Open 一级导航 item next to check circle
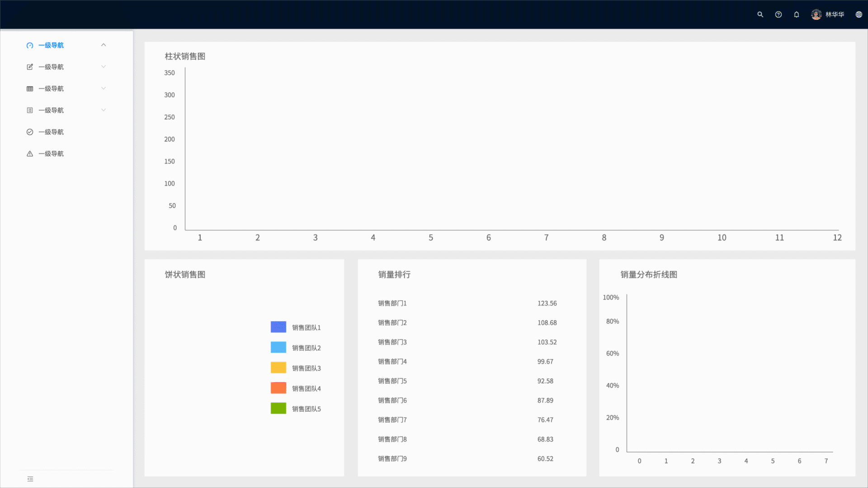Screen dimensions: 868x488 [x=51, y=132]
